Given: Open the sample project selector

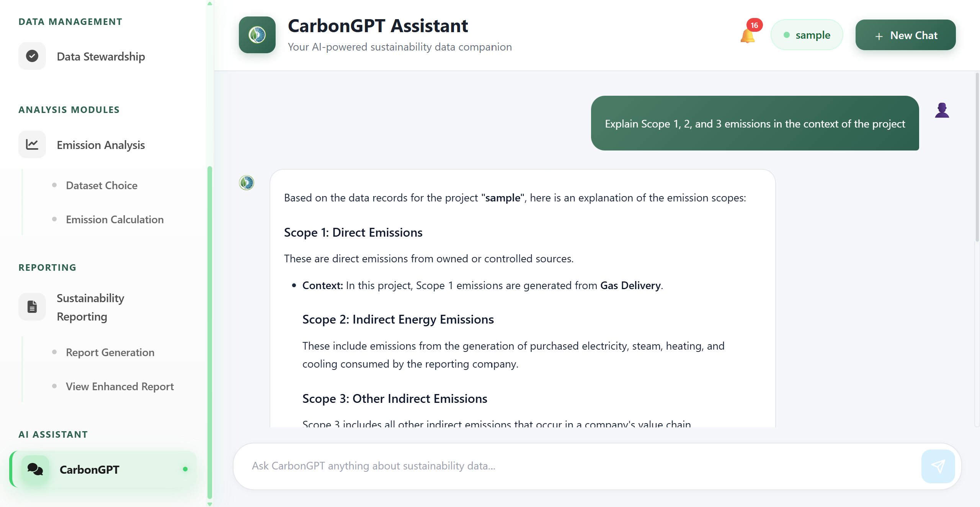Looking at the screenshot, I should (807, 35).
